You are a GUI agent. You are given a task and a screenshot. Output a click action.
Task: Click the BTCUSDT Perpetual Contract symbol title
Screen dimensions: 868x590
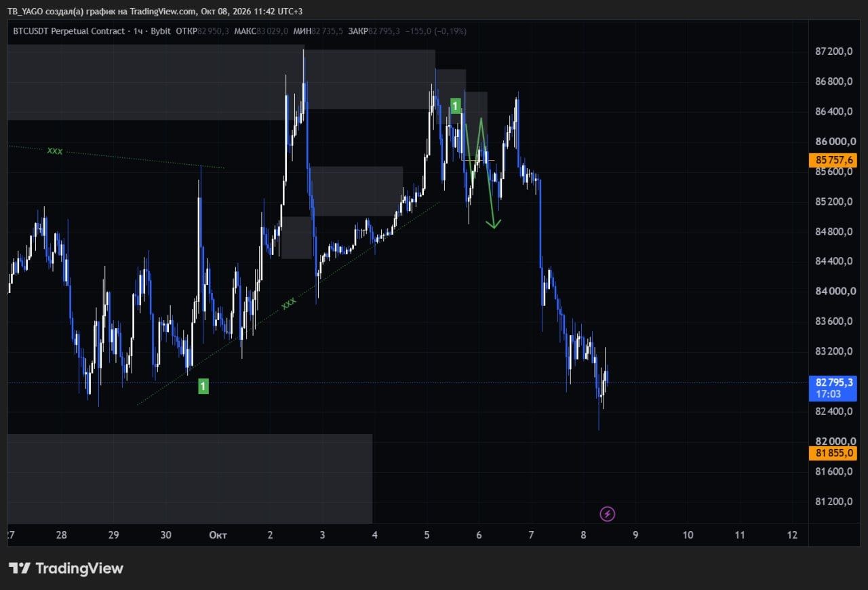coord(69,31)
